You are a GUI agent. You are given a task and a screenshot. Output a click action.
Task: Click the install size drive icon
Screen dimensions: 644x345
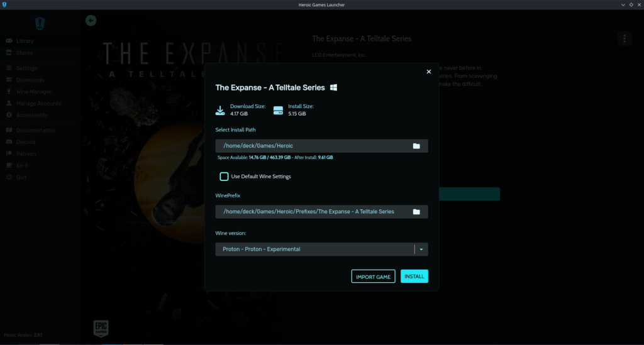point(278,110)
